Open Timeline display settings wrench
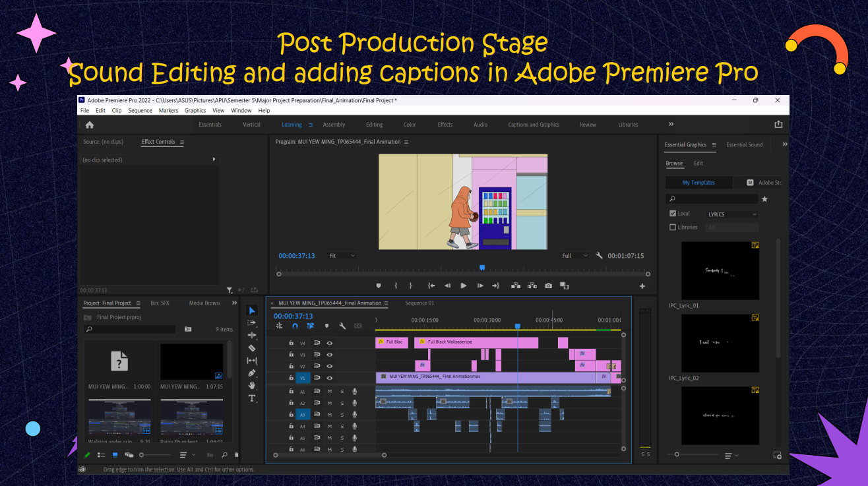Image resolution: width=868 pixels, height=486 pixels. pos(342,326)
